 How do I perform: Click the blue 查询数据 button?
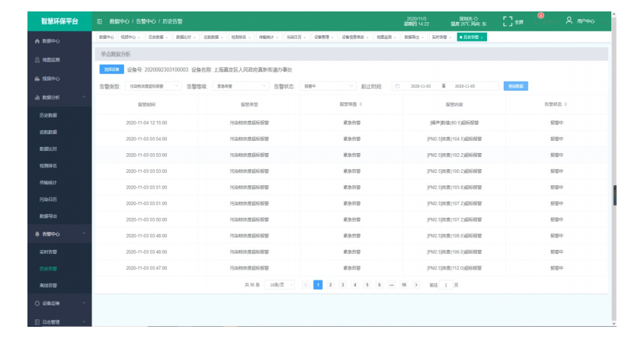click(x=515, y=86)
